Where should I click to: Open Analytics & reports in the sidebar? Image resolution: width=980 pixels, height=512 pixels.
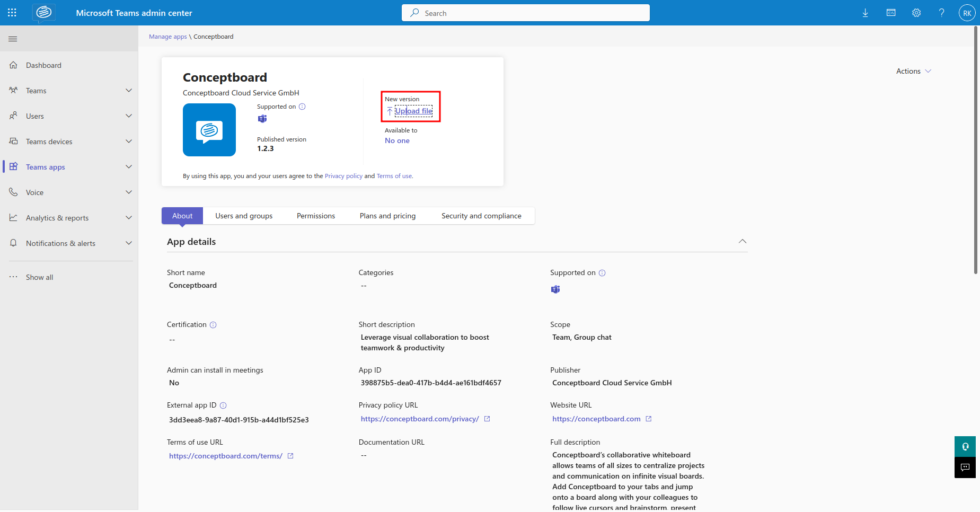[x=57, y=217]
